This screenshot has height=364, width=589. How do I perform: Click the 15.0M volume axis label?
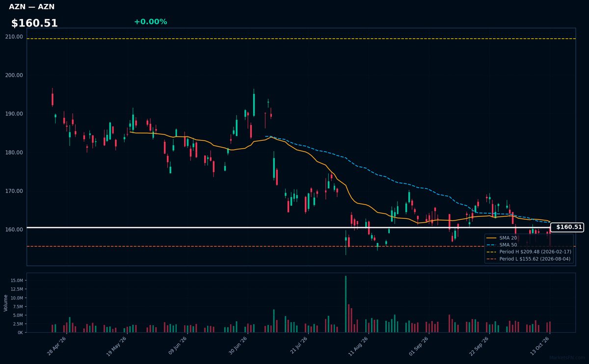(x=16, y=281)
